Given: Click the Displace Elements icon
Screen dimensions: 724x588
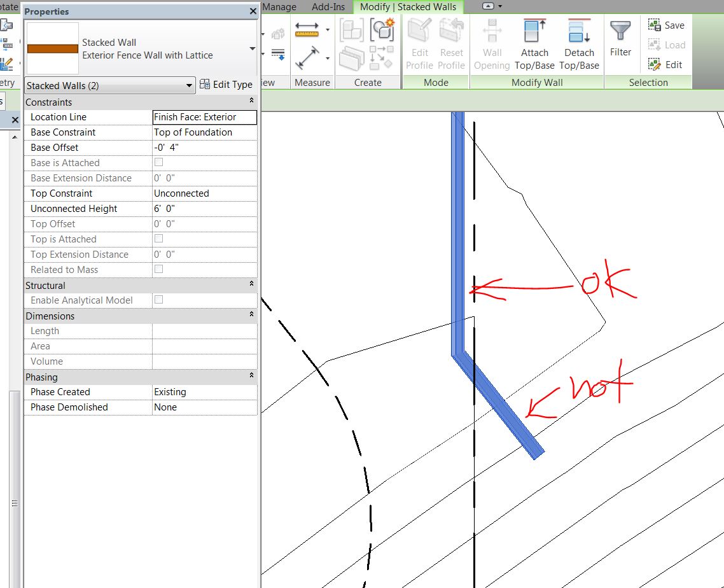Looking at the screenshot, I should (278, 34).
